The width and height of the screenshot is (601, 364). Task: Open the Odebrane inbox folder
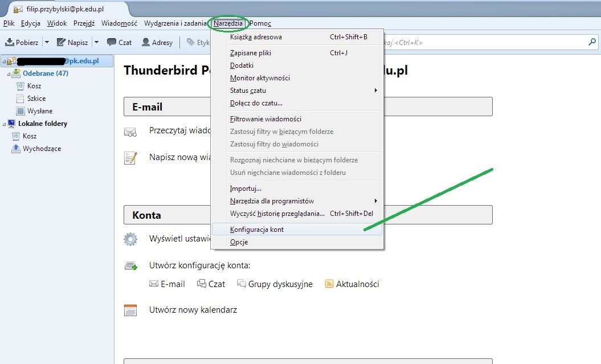[45, 73]
